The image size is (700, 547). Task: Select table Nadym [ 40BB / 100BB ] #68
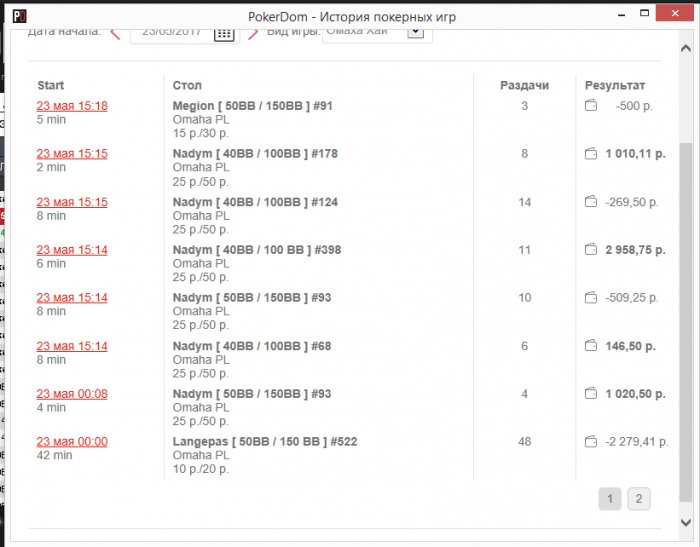tap(252, 346)
